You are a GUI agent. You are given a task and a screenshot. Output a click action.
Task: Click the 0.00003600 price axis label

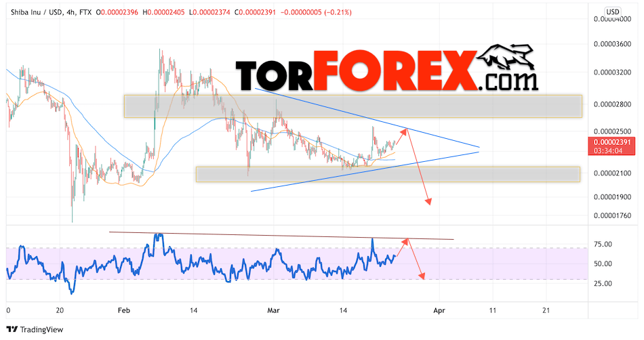pos(612,44)
